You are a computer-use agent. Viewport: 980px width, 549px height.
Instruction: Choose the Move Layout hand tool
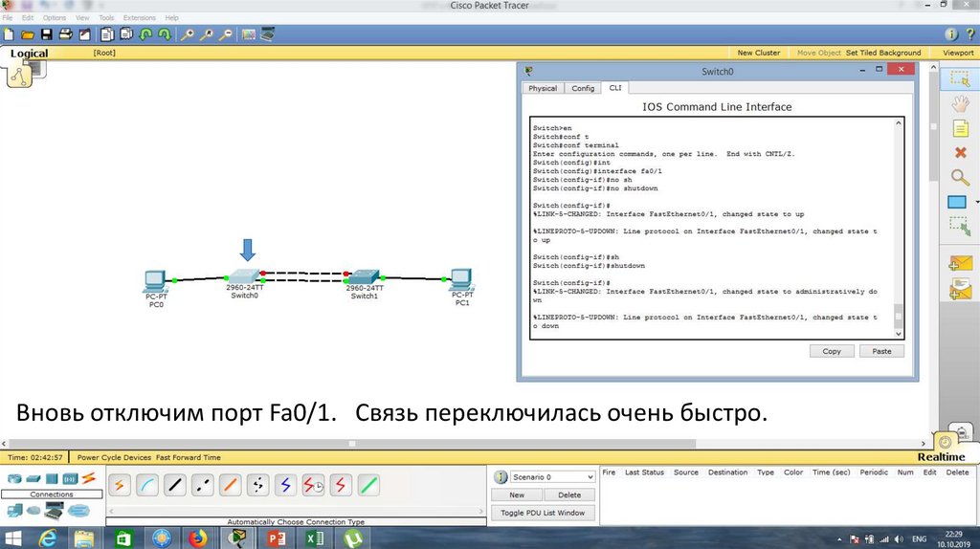coord(960,103)
